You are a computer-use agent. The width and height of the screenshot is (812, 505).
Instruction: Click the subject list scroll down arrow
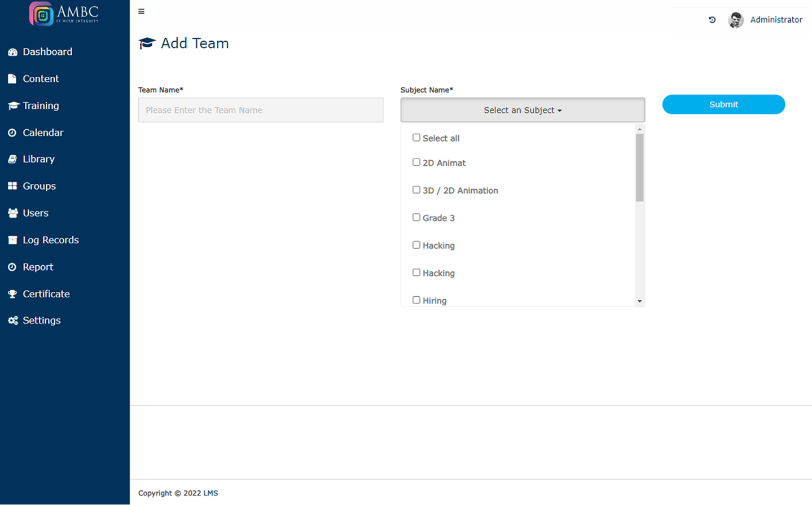click(x=639, y=301)
